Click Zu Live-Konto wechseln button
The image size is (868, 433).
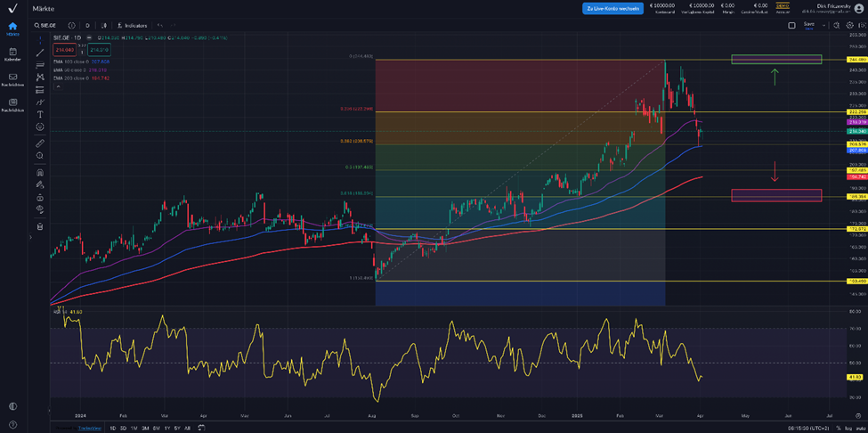pos(612,8)
